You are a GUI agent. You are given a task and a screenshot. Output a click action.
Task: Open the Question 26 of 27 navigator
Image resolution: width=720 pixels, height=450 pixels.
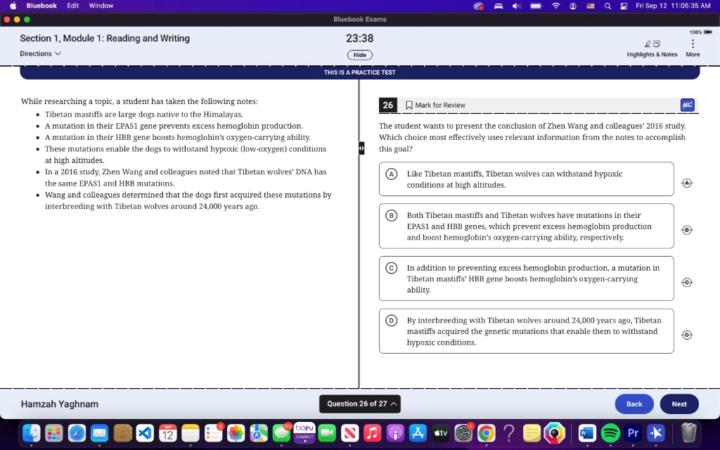[x=360, y=404]
